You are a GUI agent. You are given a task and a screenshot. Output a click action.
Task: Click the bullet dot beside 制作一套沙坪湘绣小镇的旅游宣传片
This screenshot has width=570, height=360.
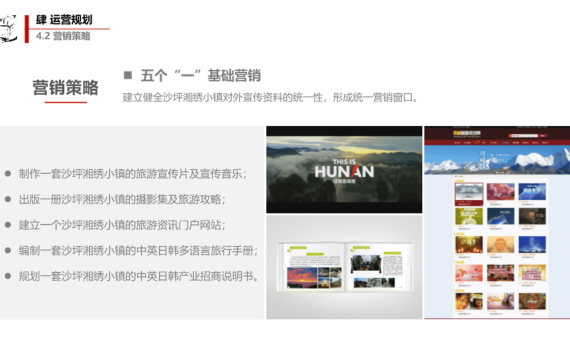click(x=8, y=173)
